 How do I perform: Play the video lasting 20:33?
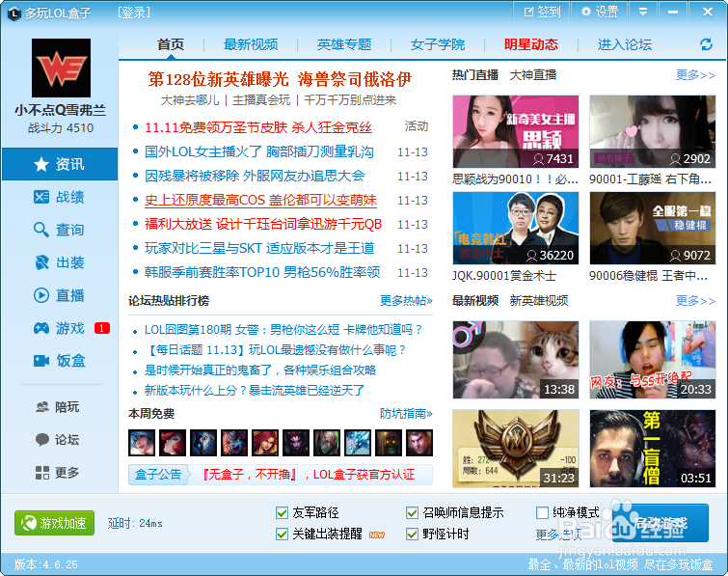coord(653,360)
